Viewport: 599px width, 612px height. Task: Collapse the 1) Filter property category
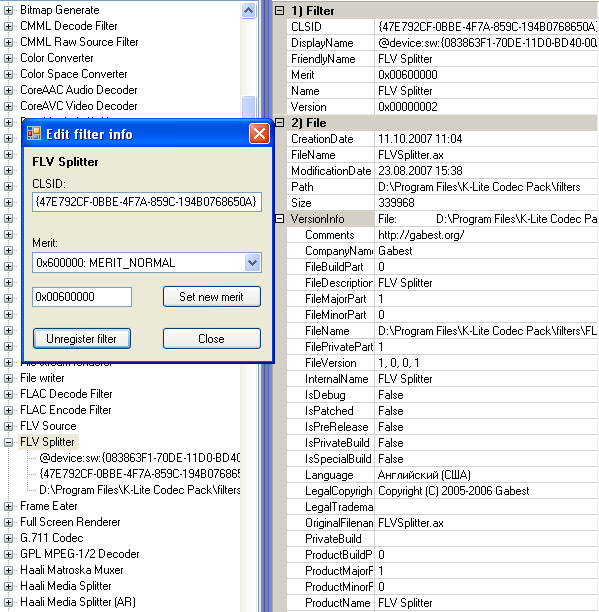coord(279,11)
